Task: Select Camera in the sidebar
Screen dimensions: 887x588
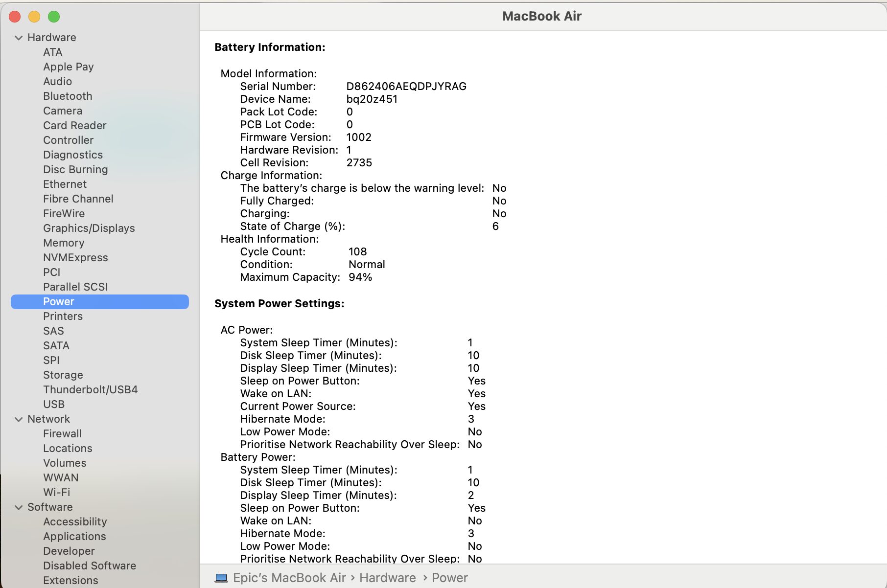Action: (x=63, y=111)
